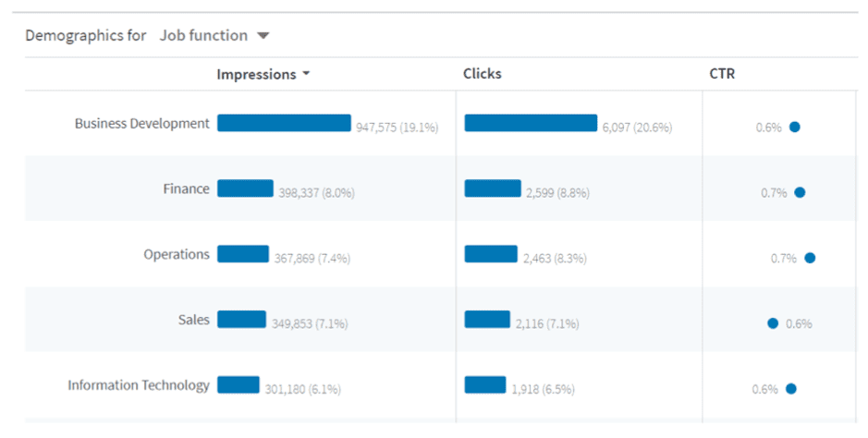868x438 pixels.
Task: Select the Clicks column header
Action: point(483,74)
